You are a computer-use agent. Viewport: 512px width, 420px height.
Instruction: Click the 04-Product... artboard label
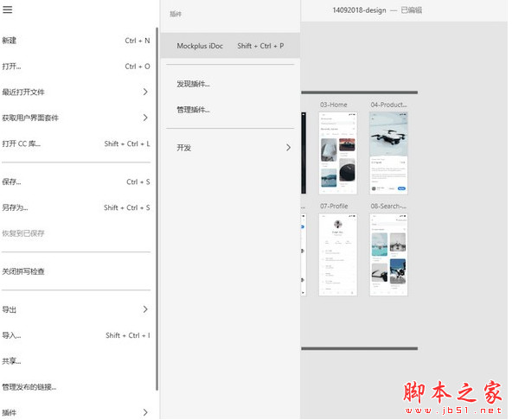388,105
